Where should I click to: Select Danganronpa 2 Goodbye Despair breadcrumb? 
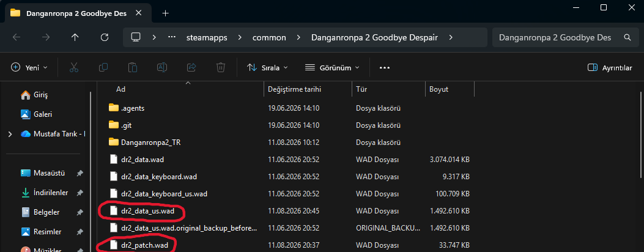374,37
